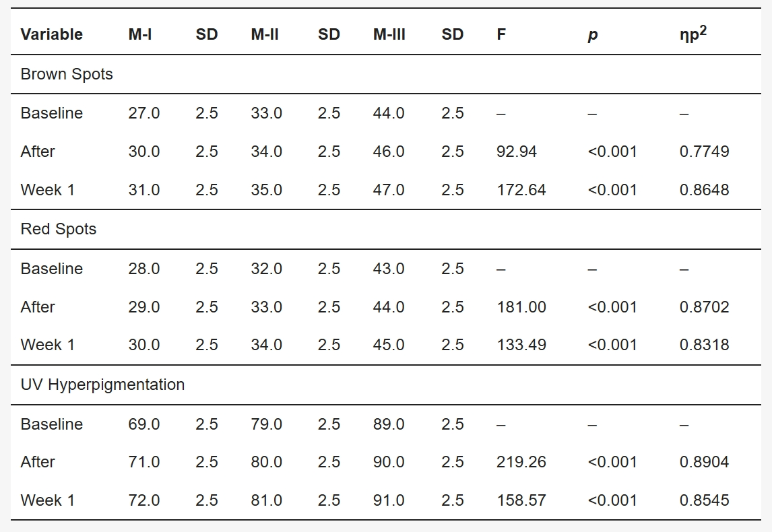Select the ηp² value 0.8318
This screenshot has width=772, height=532.
click(x=704, y=345)
